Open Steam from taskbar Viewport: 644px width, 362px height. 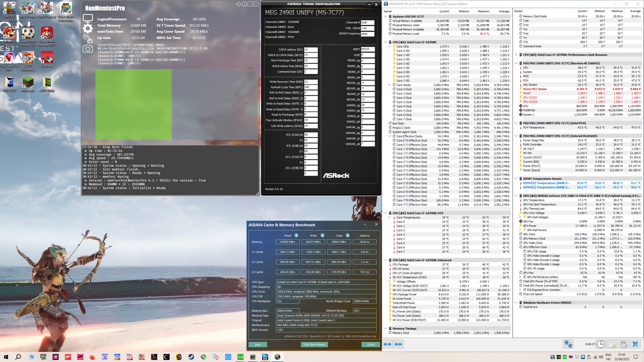tap(191, 357)
